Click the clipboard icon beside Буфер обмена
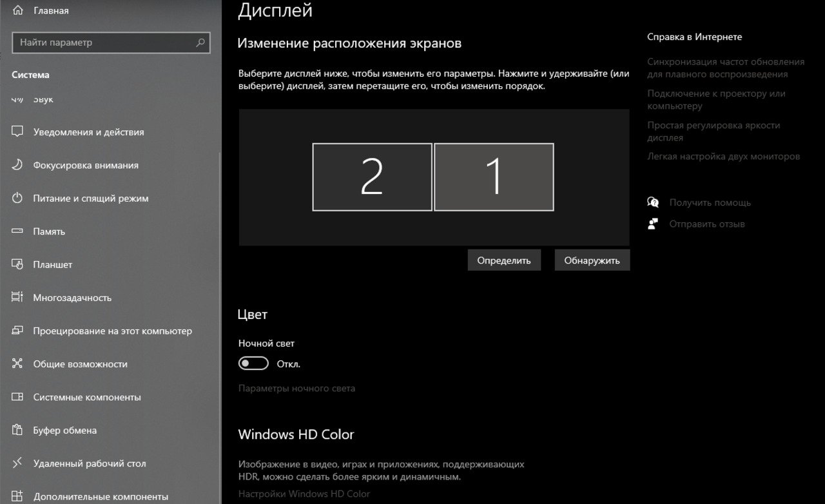Screen dimensions: 825x504 [17, 430]
